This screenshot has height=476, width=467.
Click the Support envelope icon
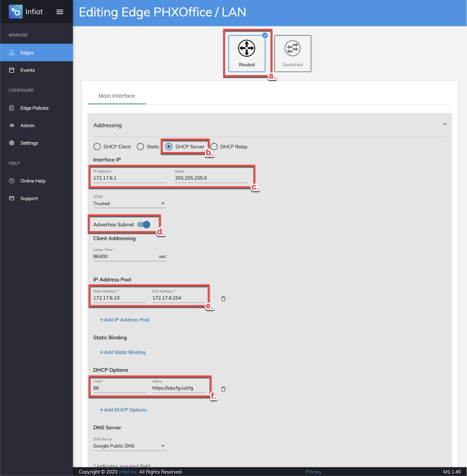coord(12,198)
